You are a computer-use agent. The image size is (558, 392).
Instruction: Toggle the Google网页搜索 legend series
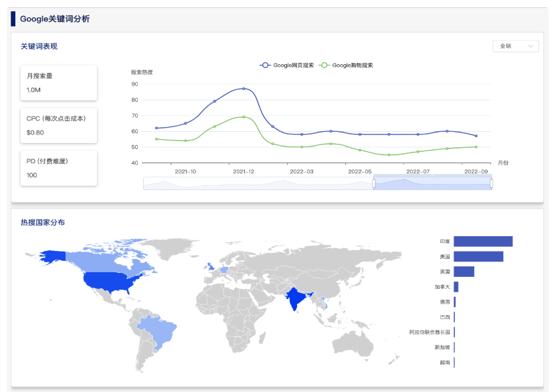tap(288, 66)
